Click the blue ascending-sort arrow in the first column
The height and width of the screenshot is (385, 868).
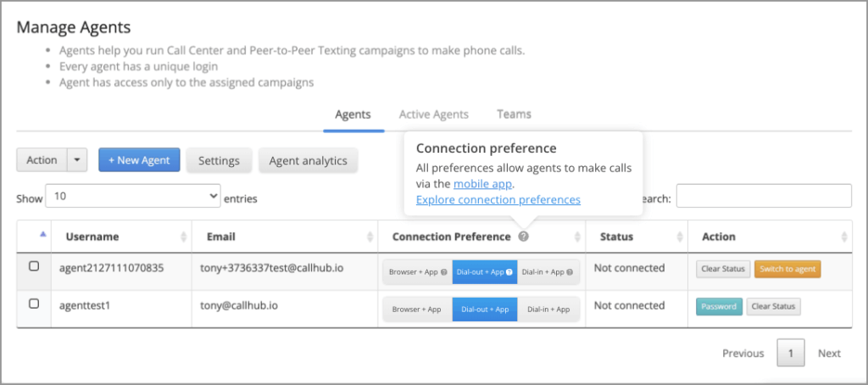pos(42,234)
